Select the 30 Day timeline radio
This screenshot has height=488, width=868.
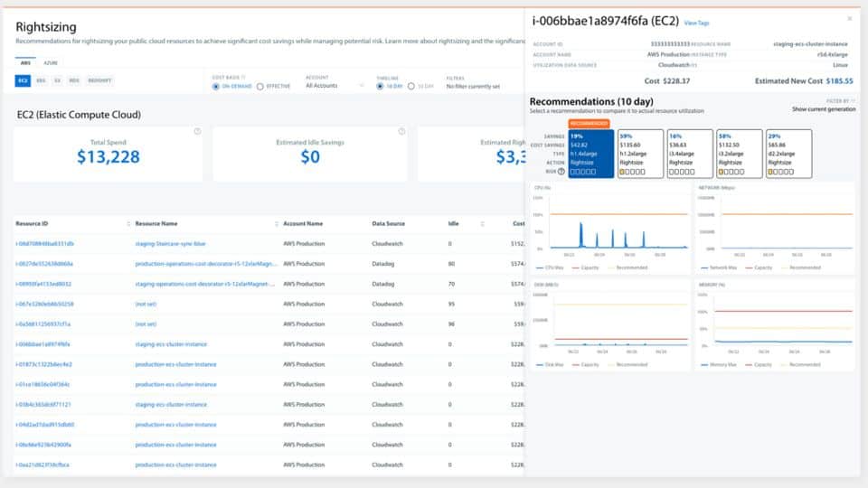[x=411, y=87]
